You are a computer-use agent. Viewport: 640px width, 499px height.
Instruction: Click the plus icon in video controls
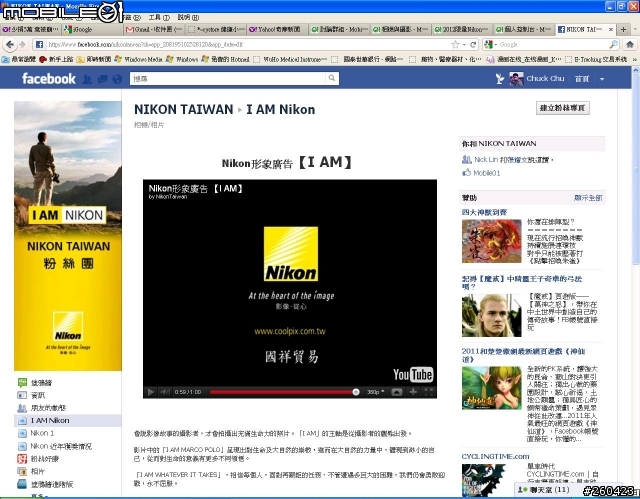coord(413,392)
